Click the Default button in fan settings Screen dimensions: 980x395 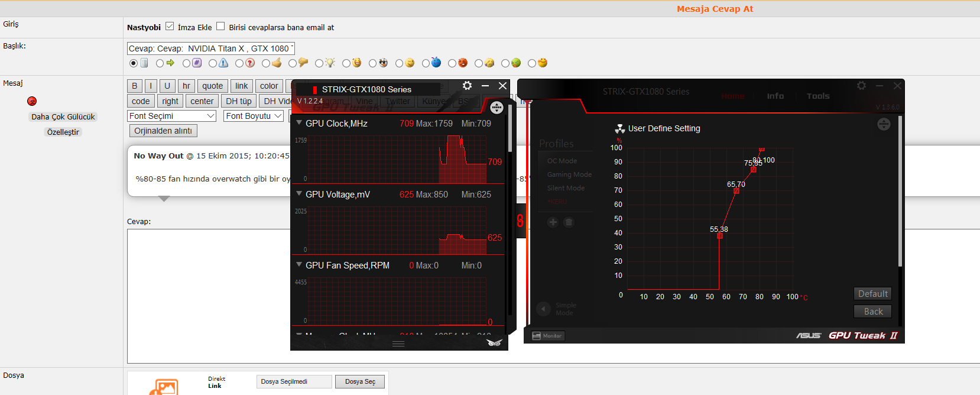point(873,294)
